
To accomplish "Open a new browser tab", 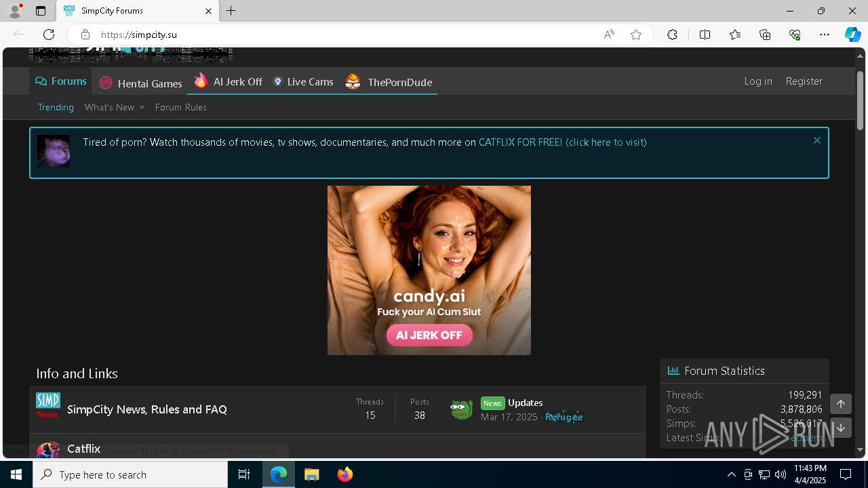I will click(231, 11).
